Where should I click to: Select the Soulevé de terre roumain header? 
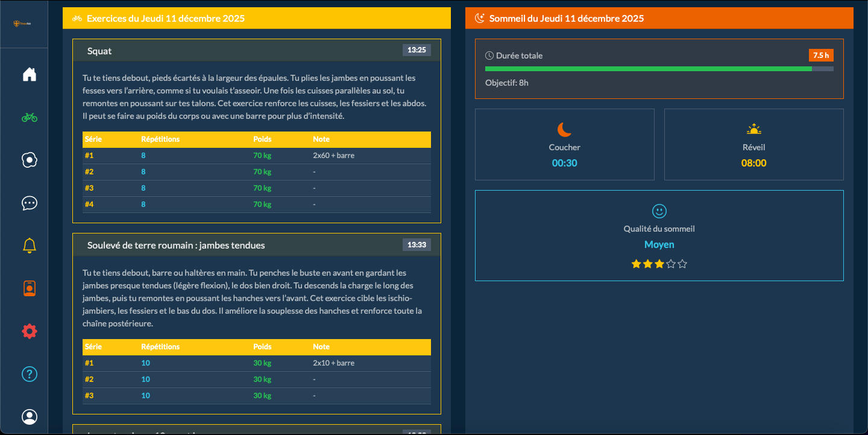click(176, 245)
